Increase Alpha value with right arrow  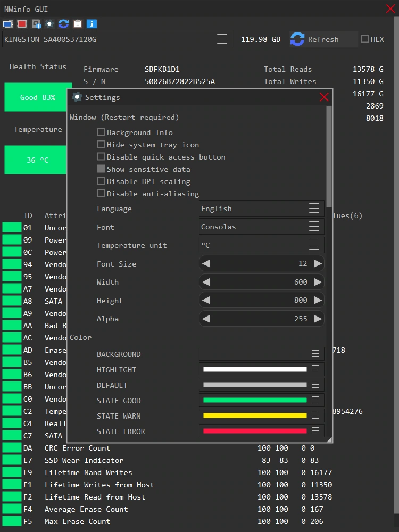318,319
